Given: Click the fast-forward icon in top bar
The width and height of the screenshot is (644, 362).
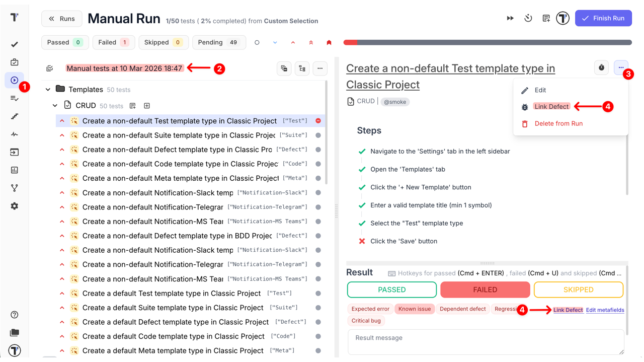Looking at the screenshot, I should 510,19.
